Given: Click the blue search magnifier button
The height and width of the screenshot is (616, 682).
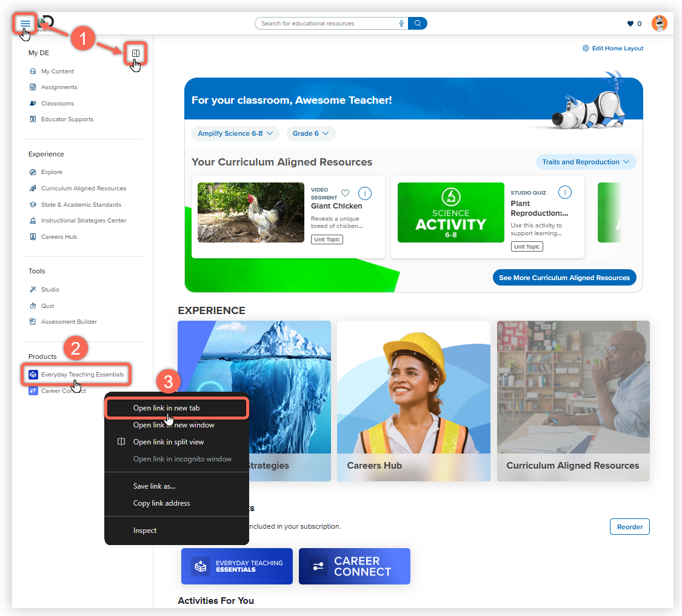Looking at the screenshot, I should click(418, 24).
